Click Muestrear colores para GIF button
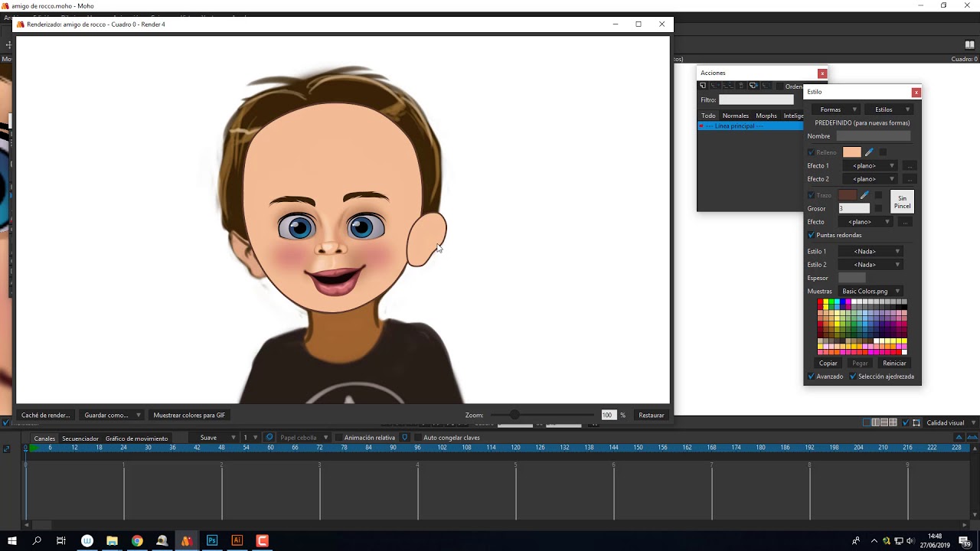This screenshot has width=980, height=551. 189,415
